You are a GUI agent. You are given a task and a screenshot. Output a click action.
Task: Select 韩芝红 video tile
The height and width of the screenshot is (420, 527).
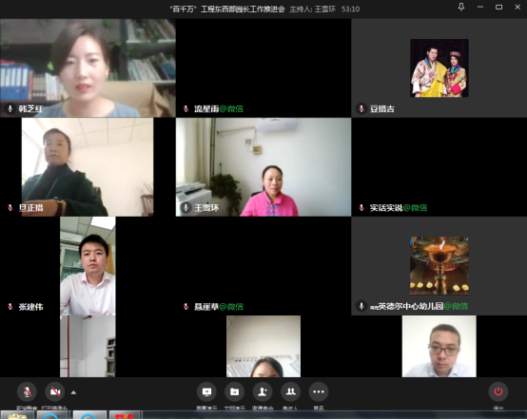pos(88,67)
